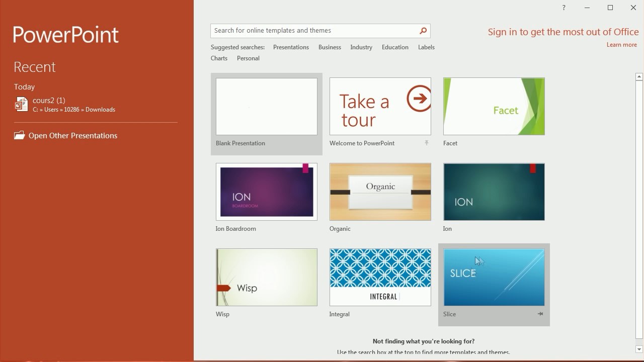Click the pin icon for Welcome to PowerPoint
Image resolution: width=644 pixels, height=362 pixels.
[x=427, y=143]
